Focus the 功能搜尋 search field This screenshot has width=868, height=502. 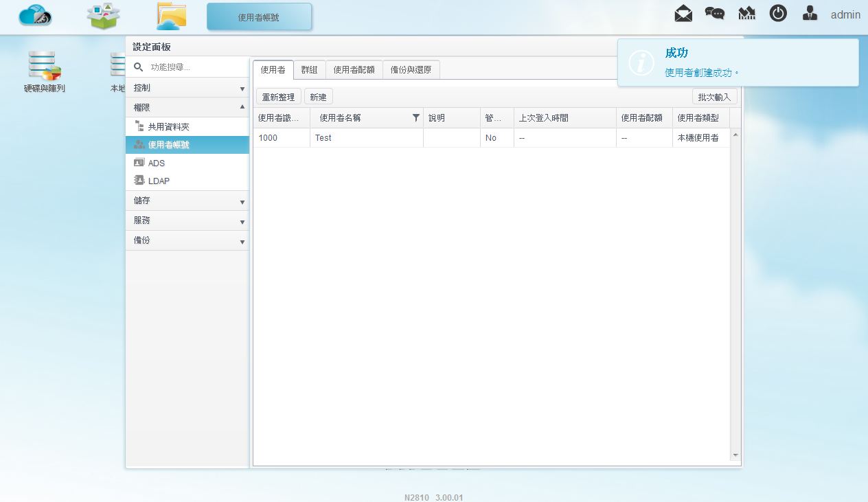point(196,67)
